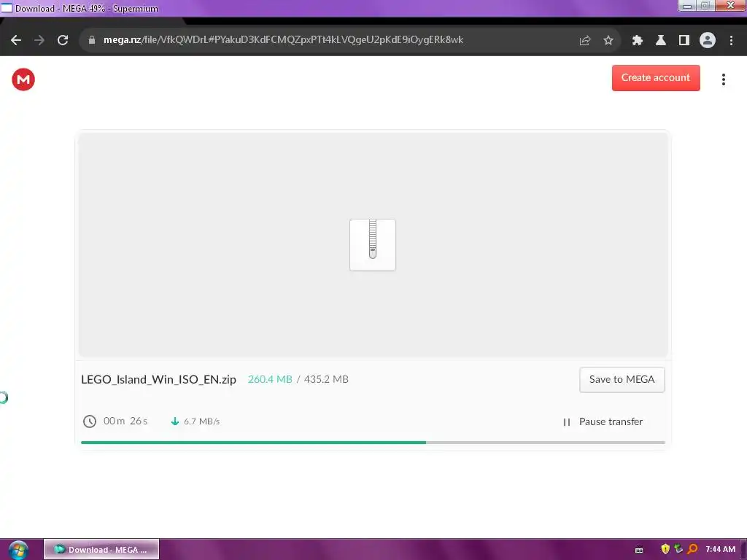This screenshot has width=747, height=560.
Task: Pause the file transfer
Action: 603,422
